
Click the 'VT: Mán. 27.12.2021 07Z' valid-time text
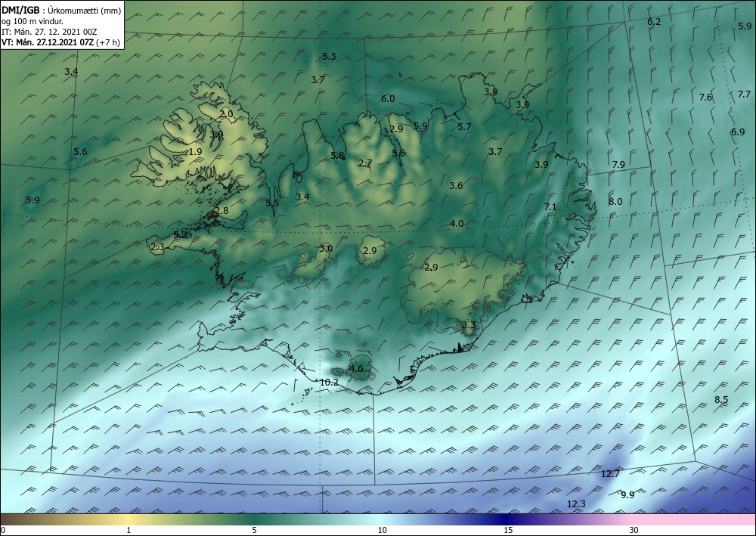click(48, 42)
